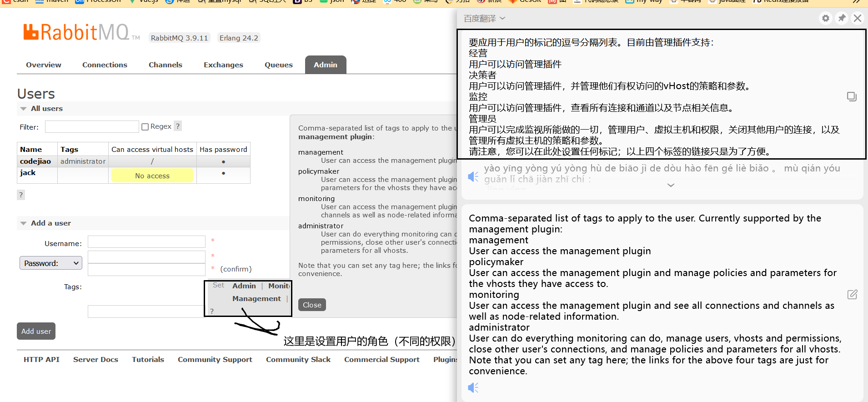Set the Management tag link
Viewport: 868px width, 402px height.
pos(256,298)
